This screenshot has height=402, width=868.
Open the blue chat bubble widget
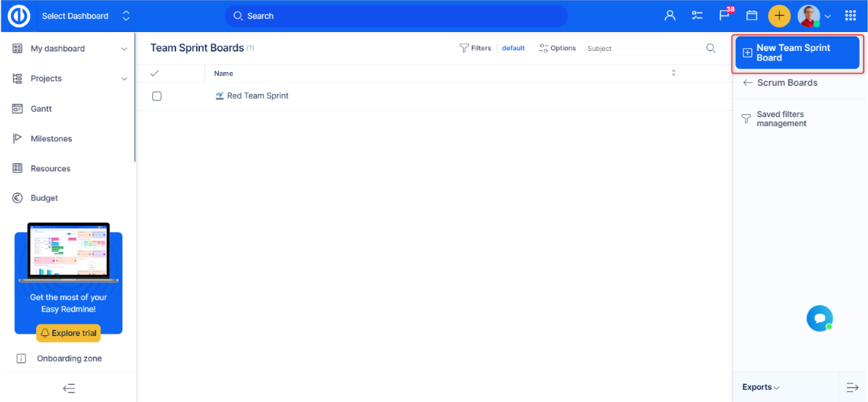click(x=820, y=318)
